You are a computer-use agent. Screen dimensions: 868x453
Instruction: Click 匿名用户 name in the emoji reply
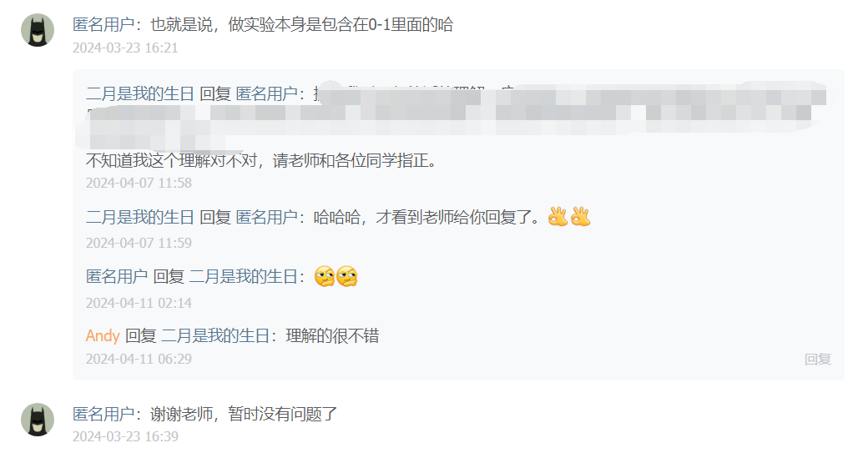coord(116,276)
